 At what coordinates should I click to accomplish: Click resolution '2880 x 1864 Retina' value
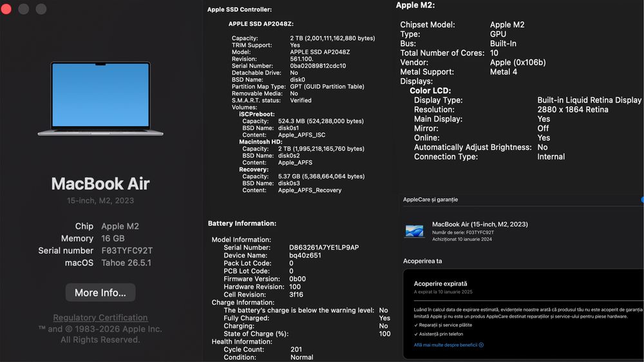tap(573, 110)
